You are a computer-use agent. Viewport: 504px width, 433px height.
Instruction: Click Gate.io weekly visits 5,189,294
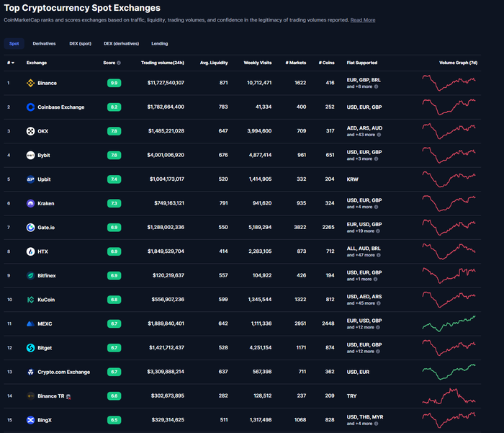(x=260, y=227)
